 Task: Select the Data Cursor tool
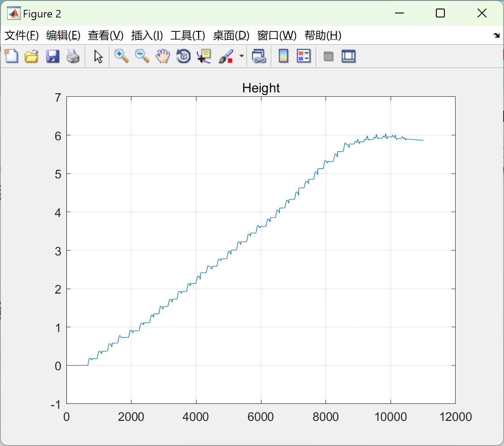(204, 56)
